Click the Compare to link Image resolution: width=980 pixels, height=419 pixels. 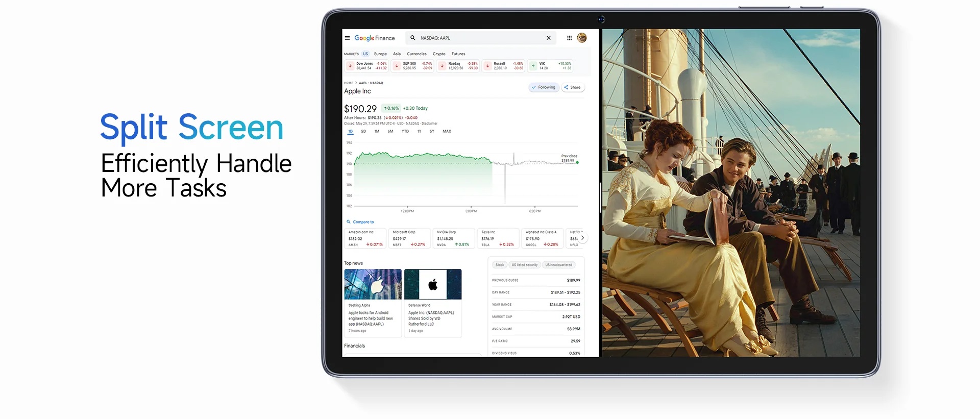pos(363,222)
